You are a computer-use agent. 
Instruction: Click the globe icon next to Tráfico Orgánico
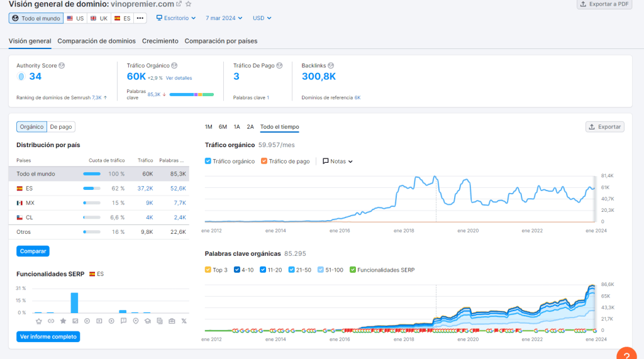(x=174, y=66)
